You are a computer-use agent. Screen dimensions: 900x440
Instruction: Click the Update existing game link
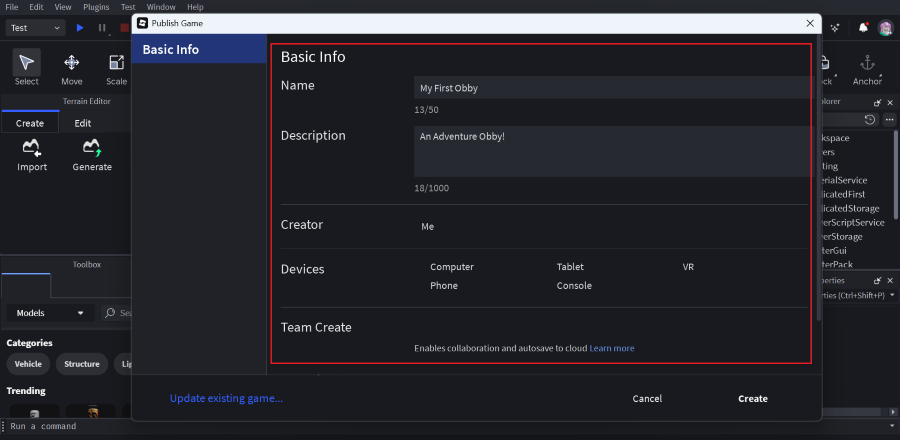(226, 398)
